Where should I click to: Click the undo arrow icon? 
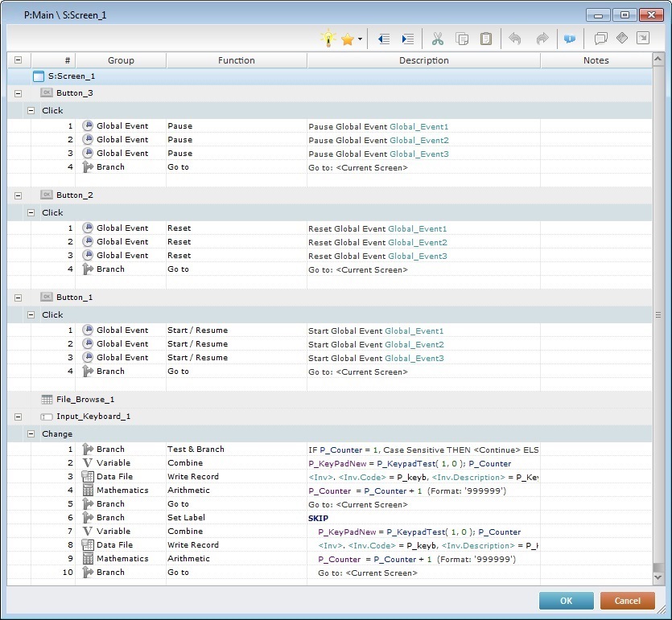tap(516, 39)
